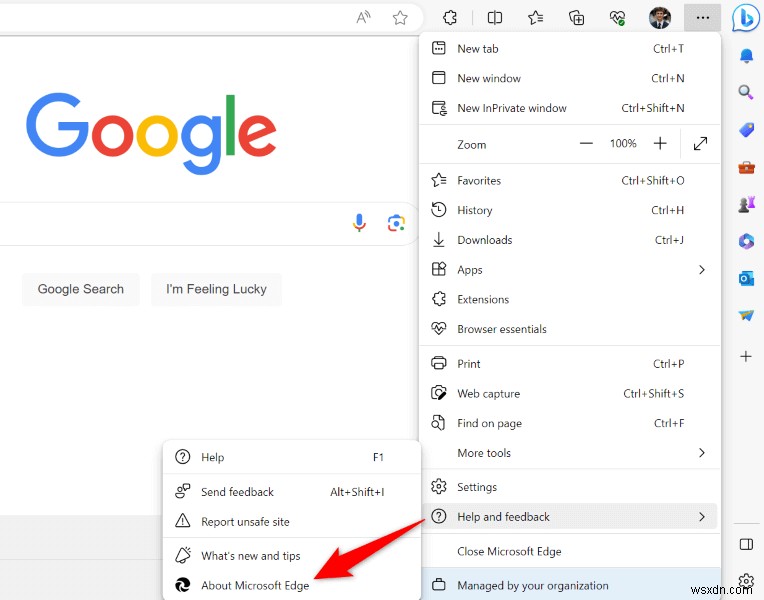The image size is (764, 600).
Task: Click the I'm Feeling Lucky button
Action: point(216,290)
